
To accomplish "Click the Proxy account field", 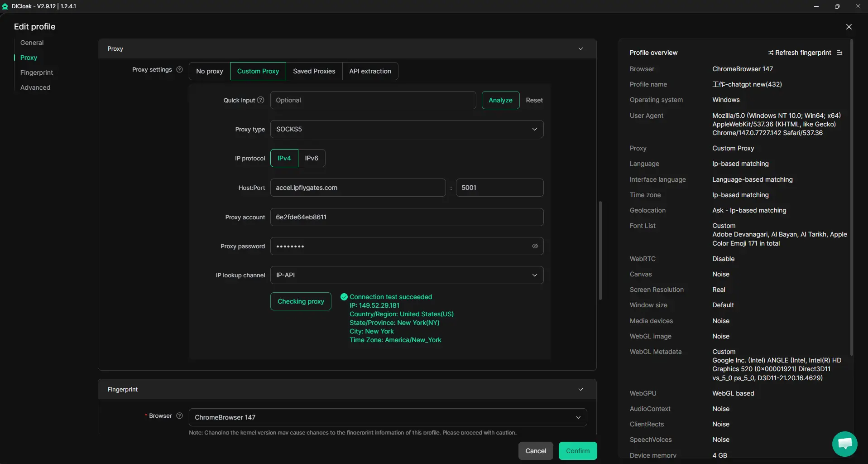I will pos(407,217).
